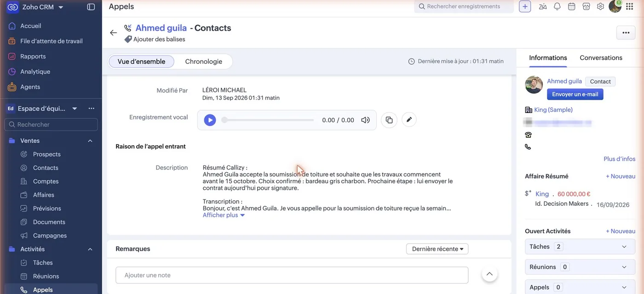Click the Rechercher enregistrements search box
644x294 pixels.
click(x=464, y=6)
